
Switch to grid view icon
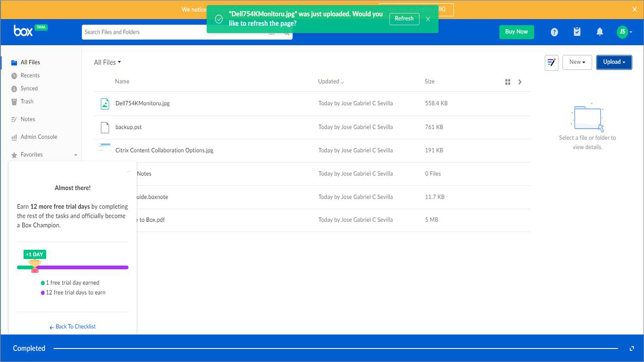point(508,82)
